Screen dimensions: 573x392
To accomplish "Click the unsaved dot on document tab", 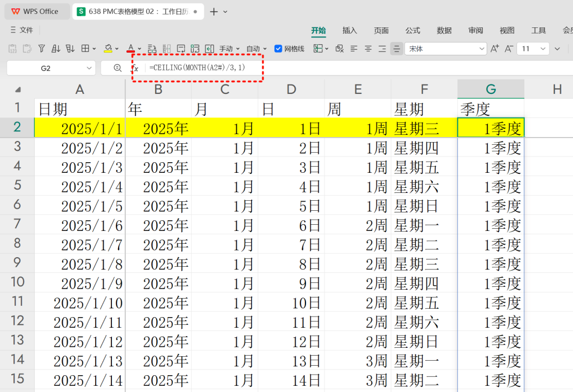I will click(x=195, y=12).
